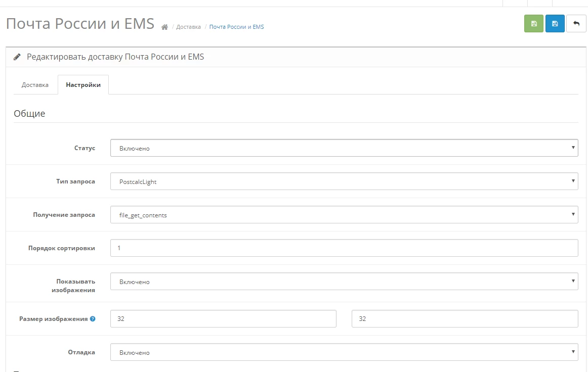Select the Настройки tab
Image resolution: width=588 pixels, height=372 pixels.
coord(83,85)
